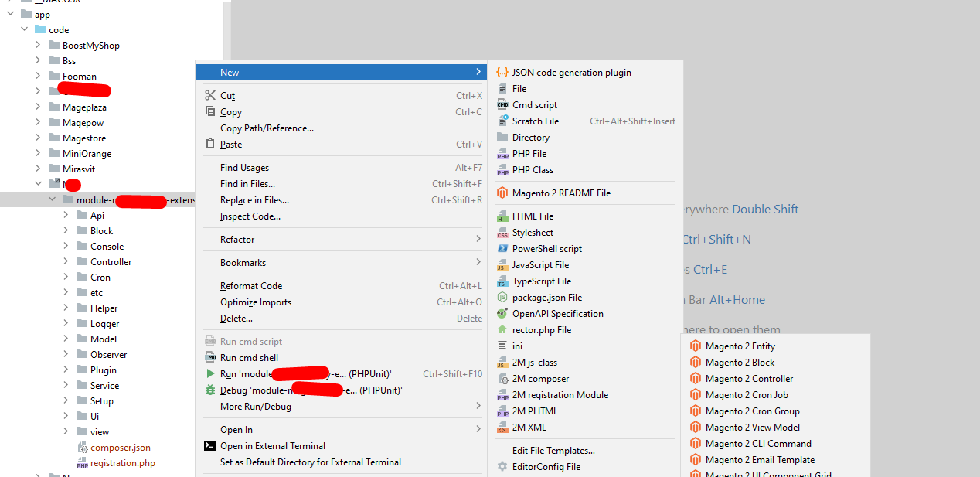
Task: Select Run cmd shell entry
Action: click(x=342, y=357)
